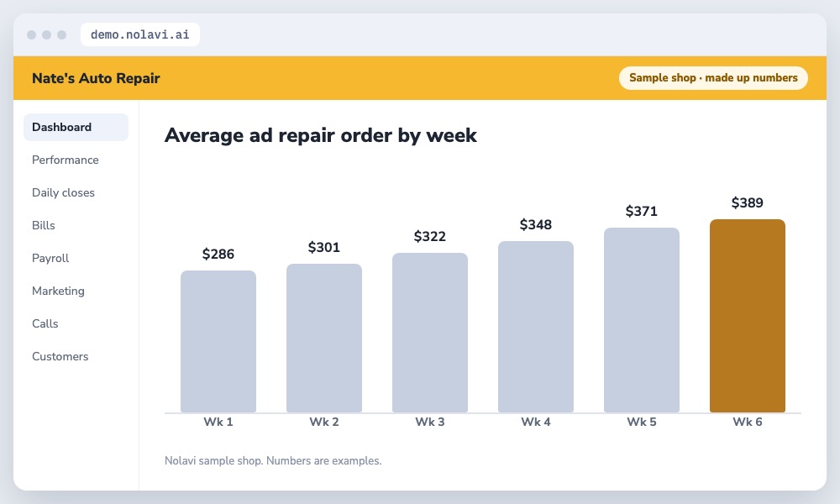
Task: Select the Wk 4 bar
Action: pos(536,327)
